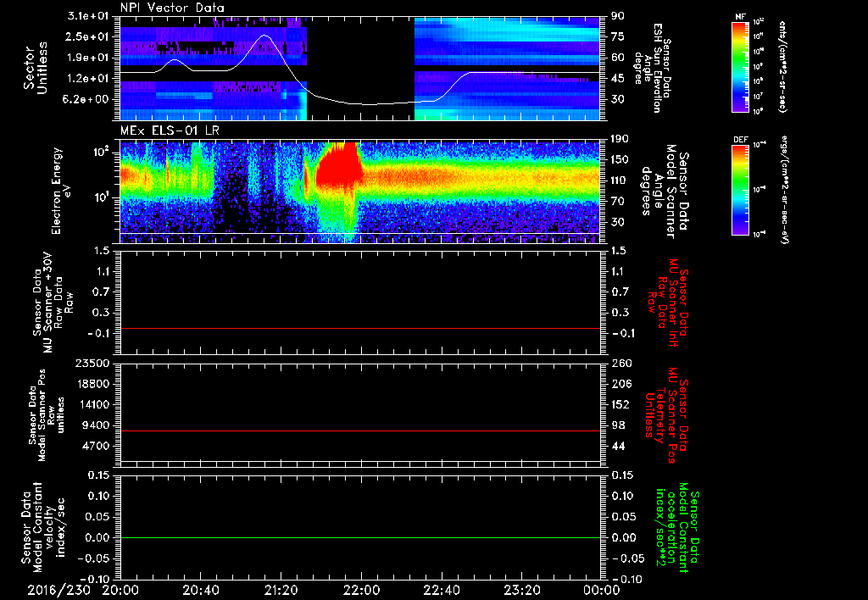Viewport: 868px width, 600px height.
Task: Click the red intense electron burst in ELS spectrogram
Action: (339, 166)
